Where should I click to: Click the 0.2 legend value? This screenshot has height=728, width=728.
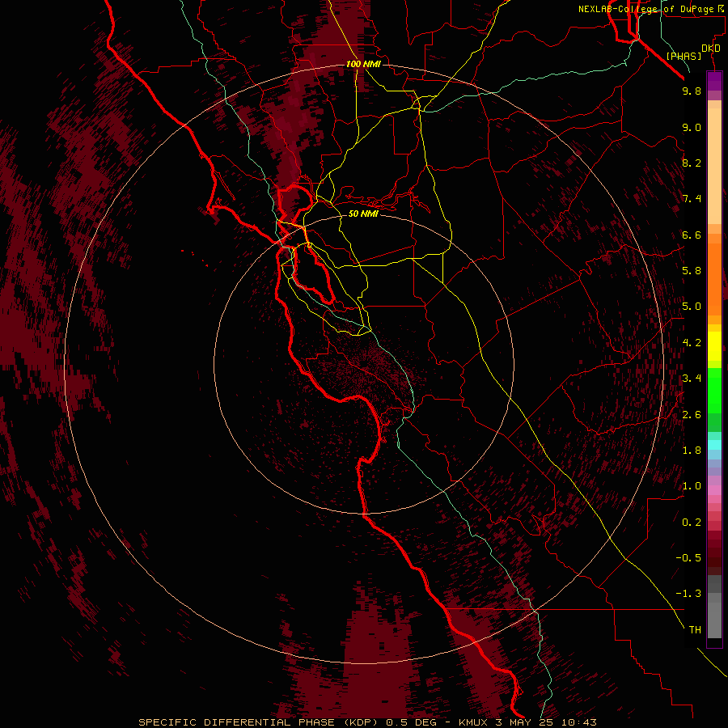click(692, 523)
